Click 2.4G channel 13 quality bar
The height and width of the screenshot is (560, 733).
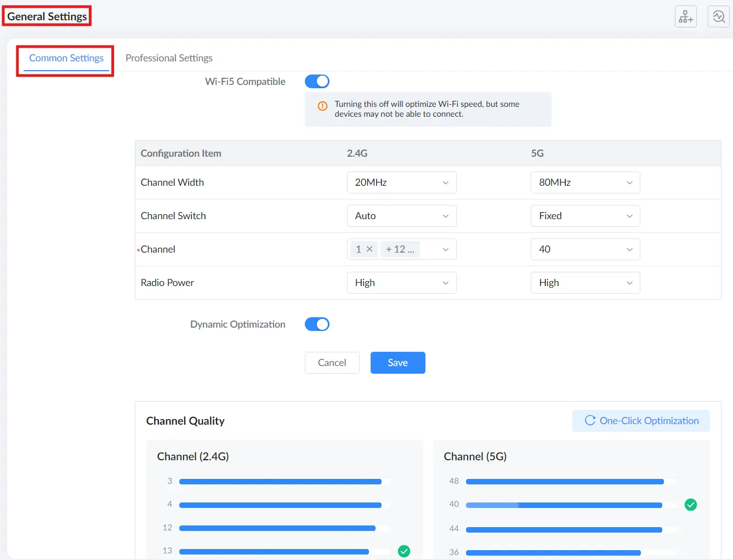coord(285,551)
